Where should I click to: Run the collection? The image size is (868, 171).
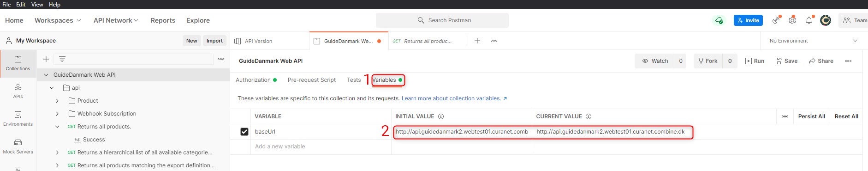pos(755,61)
